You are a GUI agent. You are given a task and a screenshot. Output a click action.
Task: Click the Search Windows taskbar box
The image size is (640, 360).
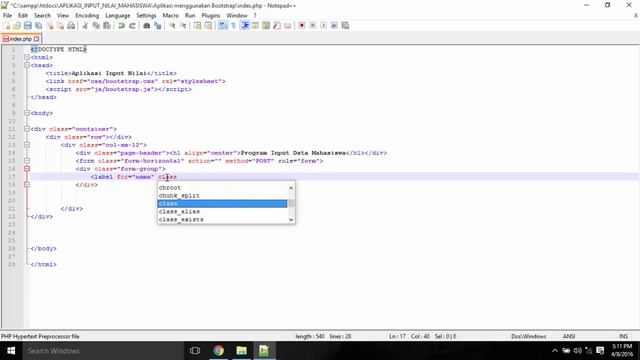[103, 351]
